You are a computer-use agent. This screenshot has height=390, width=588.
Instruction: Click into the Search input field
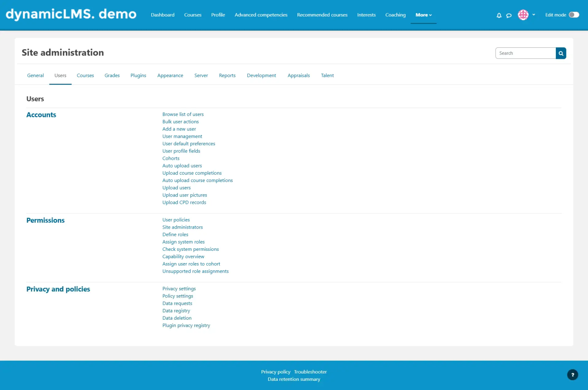(x=526, y=53)
